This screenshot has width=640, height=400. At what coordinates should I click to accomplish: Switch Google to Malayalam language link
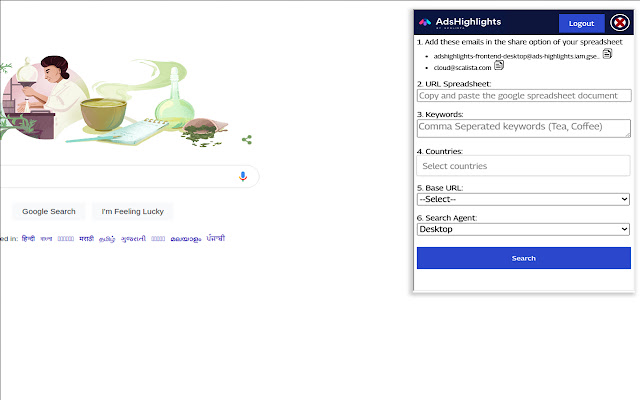point(186,239)
